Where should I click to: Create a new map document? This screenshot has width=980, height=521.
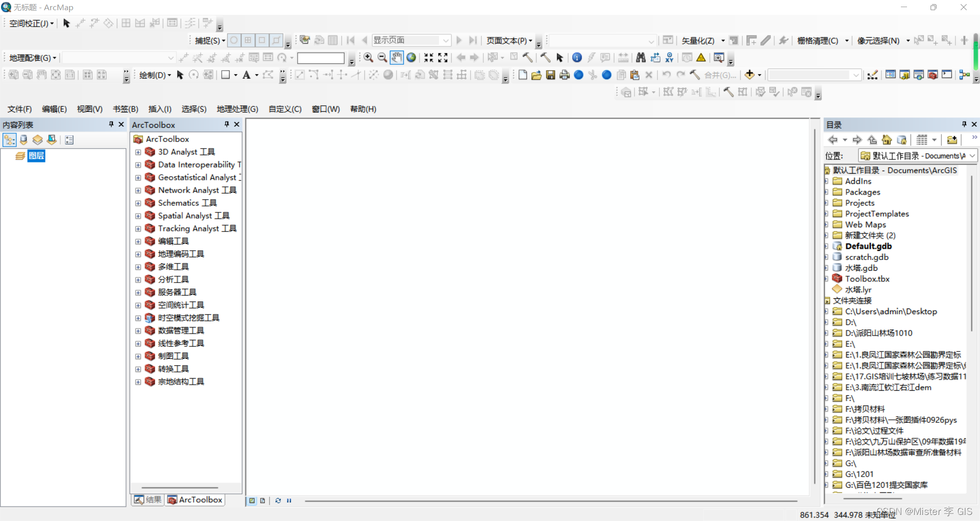pos(522,75)
